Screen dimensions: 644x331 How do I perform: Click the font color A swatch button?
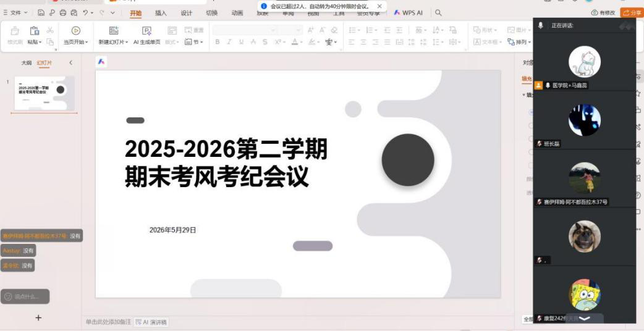(x=294, y=42)
